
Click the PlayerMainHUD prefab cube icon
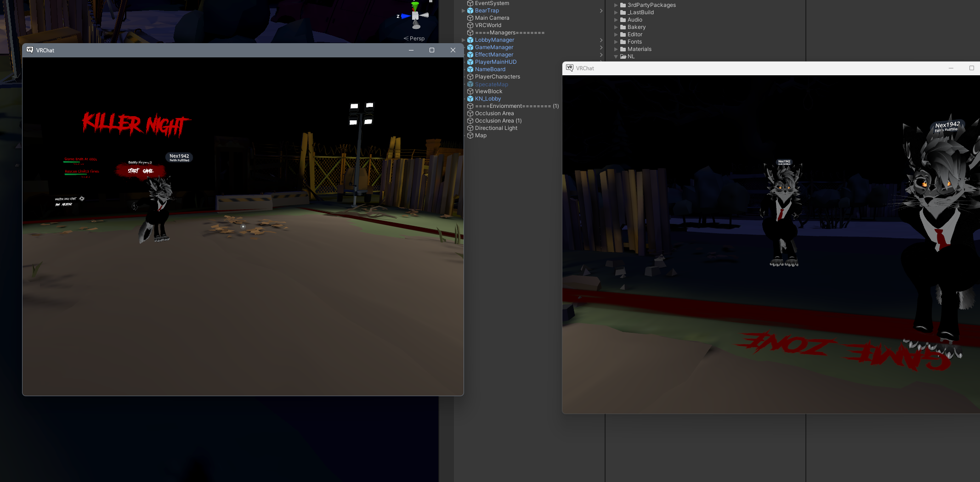(x=470, y=62)
